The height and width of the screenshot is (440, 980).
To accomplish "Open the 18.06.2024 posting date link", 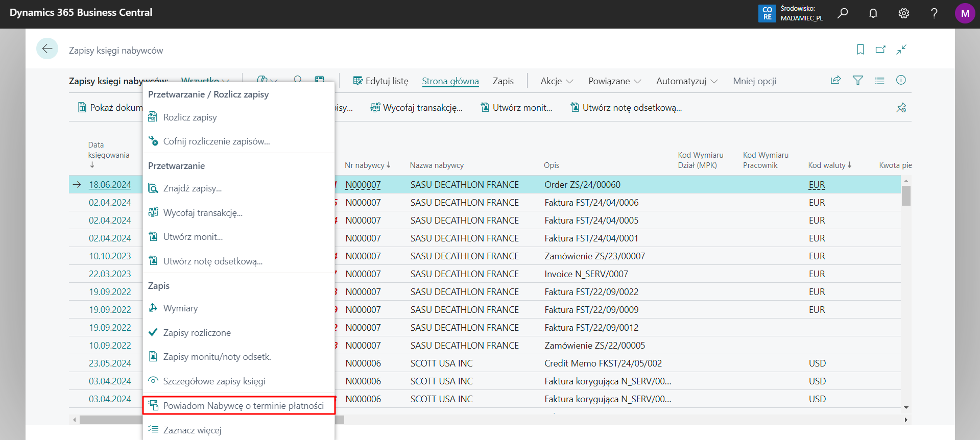I will (x=110, y=185).
